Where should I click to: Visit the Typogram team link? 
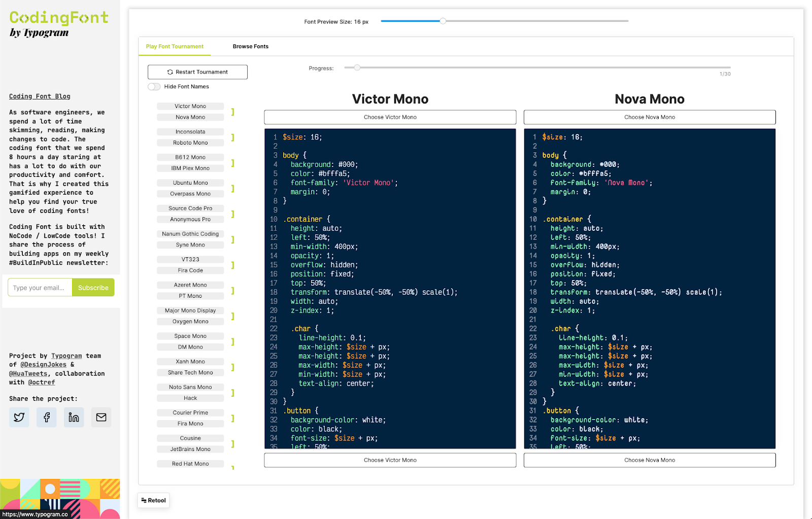tap(66, 356)
